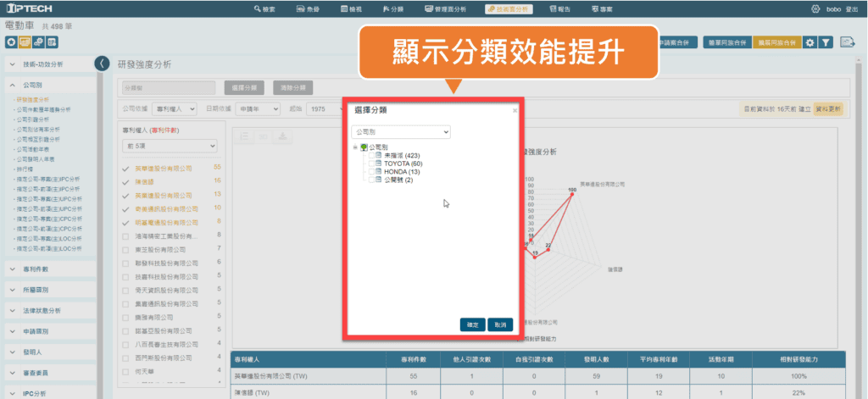This screenshot has width=868, height=399.
Task: Open the gear settings icon beside 擴展同族合併
Action: (810, 42)
